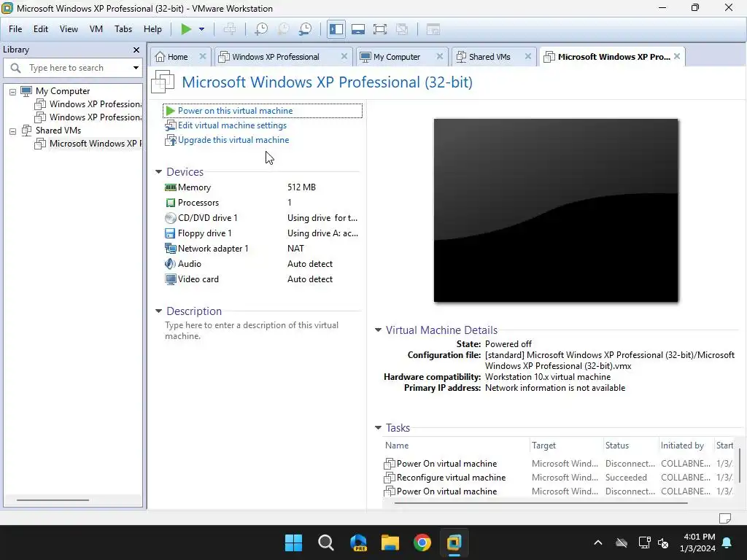Select Microsoft Windows XP shared VM entry
This screenshot has height=560, width=747.
click(x=88, y=144)
